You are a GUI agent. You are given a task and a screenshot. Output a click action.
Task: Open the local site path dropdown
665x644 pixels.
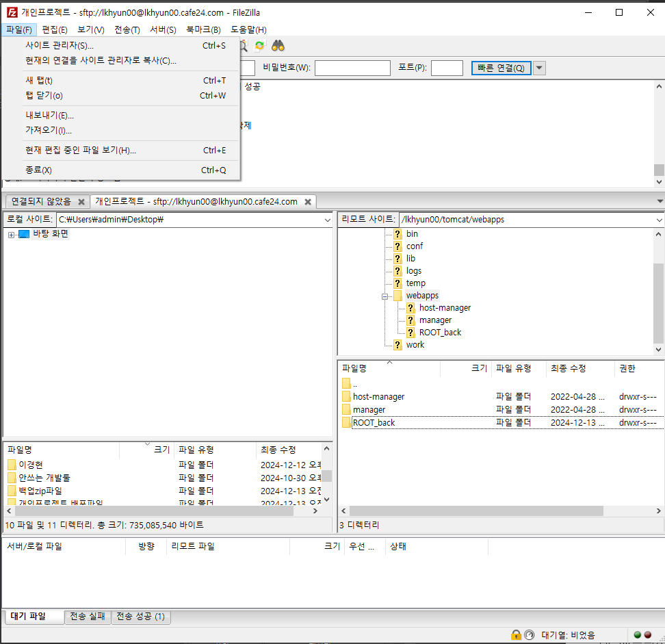coord(328,220)
